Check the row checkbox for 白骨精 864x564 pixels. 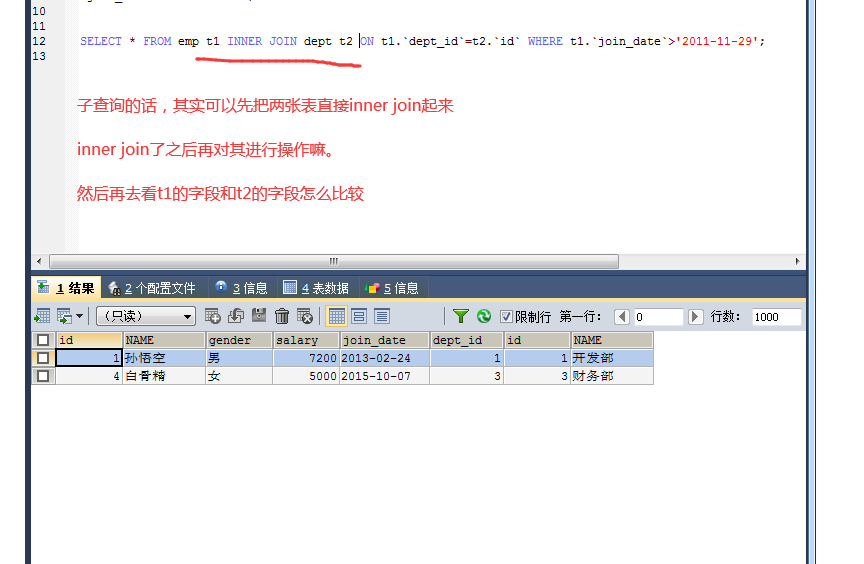coord(43,376)
